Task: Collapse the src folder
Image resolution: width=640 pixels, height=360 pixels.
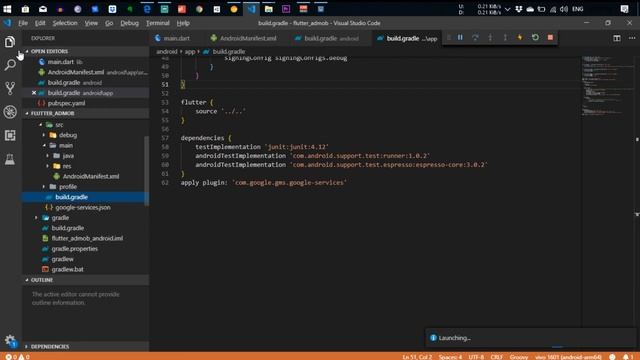Action: 40,125
